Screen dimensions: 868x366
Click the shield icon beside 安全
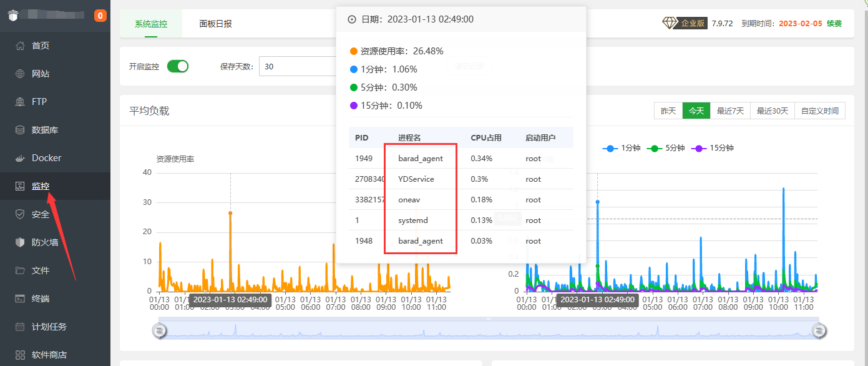coord(20,214)
